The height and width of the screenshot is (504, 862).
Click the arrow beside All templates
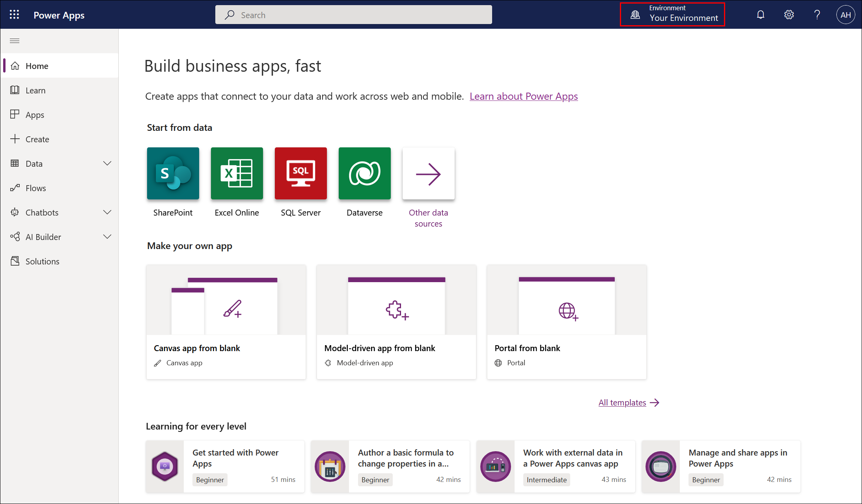(x=655, y=402)
